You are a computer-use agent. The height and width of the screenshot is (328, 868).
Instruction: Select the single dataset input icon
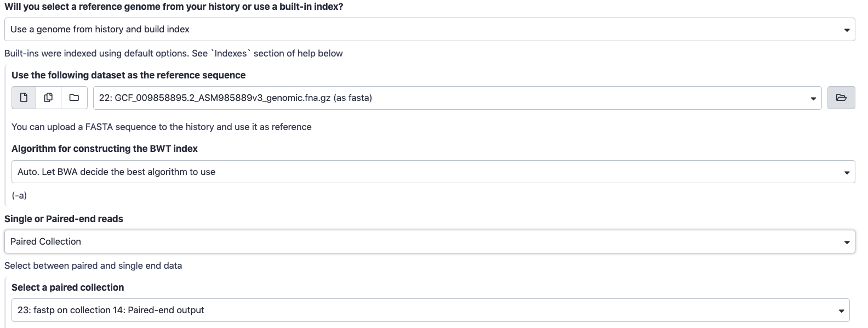pos(24,98)
